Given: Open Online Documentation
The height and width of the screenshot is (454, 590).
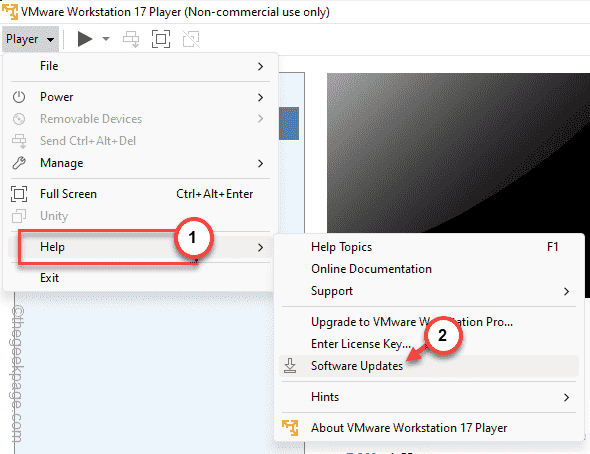Looking at the screenshot, I should pos(429,269).
